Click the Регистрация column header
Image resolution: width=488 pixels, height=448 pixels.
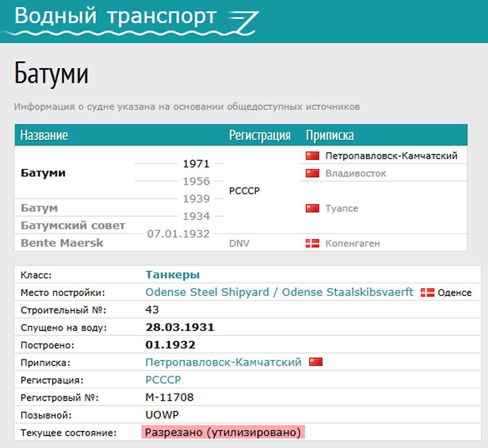[x=260, y=135]
